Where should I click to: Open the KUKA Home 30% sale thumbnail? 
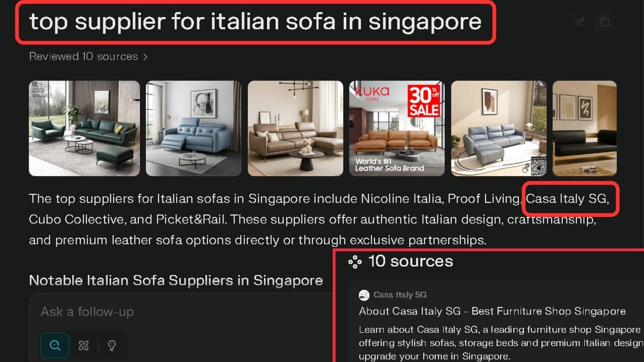[397, 128]
